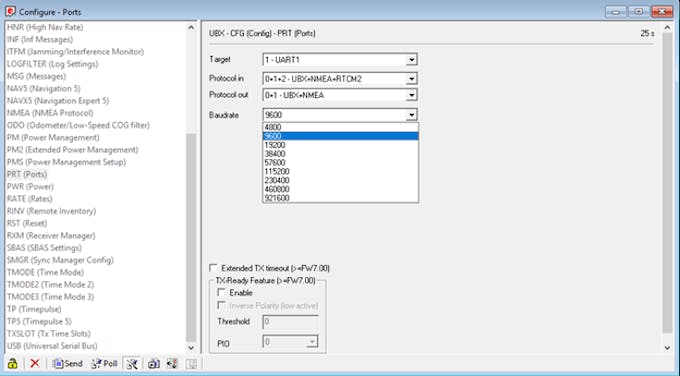Select NMEA (NMEA Protocol) entry

[x=50, y=113]
